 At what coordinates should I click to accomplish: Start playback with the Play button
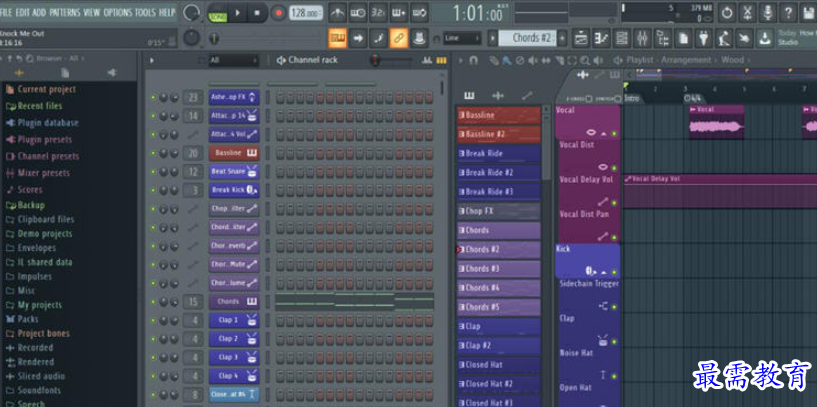point(238,13)
